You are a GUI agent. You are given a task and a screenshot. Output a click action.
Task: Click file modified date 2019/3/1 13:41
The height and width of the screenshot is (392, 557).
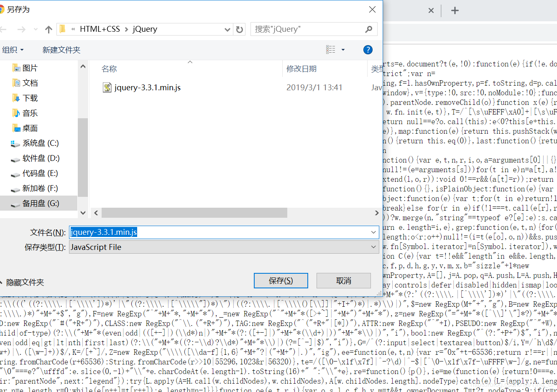click(x=314, y=88)
